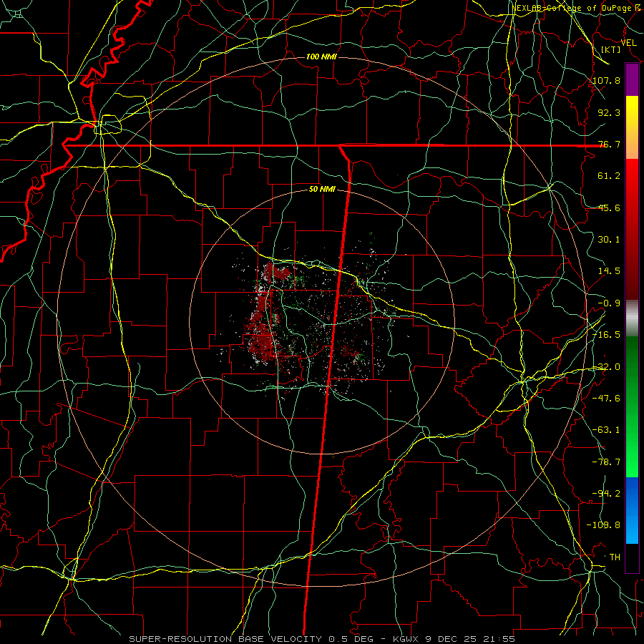The image size is (644, 644).
Task: Click the -63.1 scale label
Action: click(x=607, y=430)
